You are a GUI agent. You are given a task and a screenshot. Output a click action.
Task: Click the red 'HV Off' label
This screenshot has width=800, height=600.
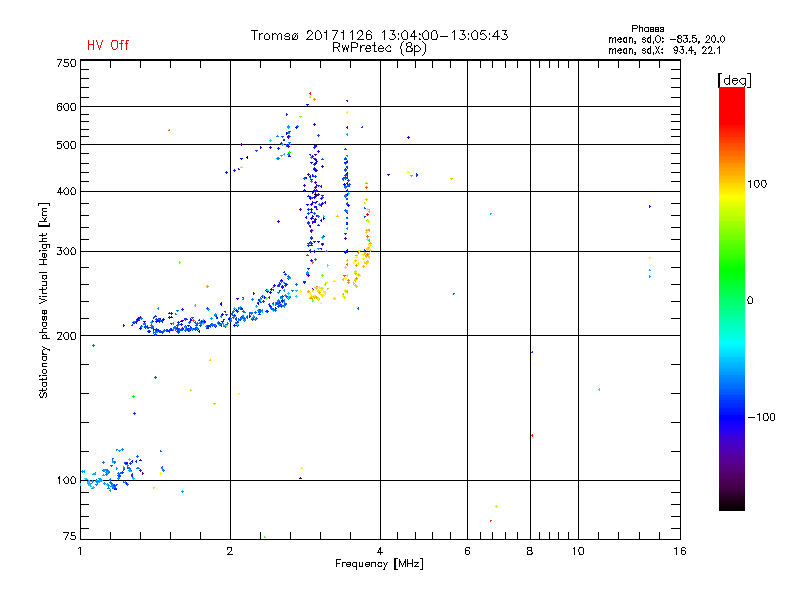pyautogui.click(x=108, y=45)
